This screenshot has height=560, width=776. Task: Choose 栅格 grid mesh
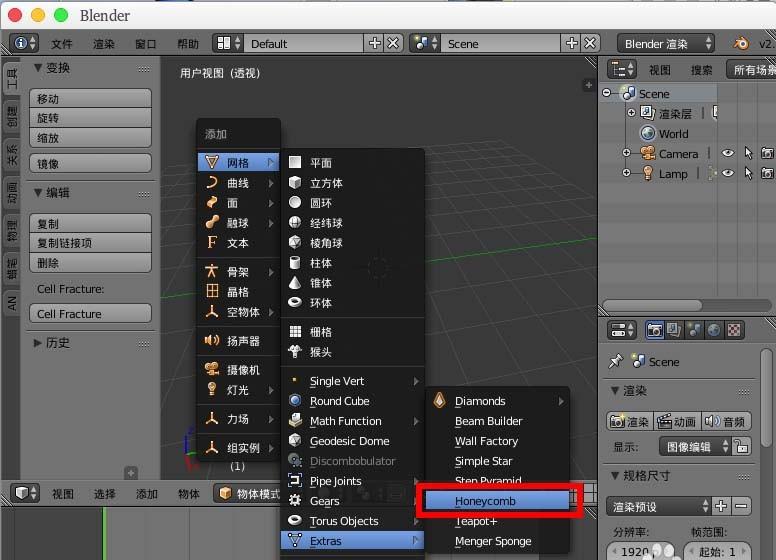[x=353, y=332]
